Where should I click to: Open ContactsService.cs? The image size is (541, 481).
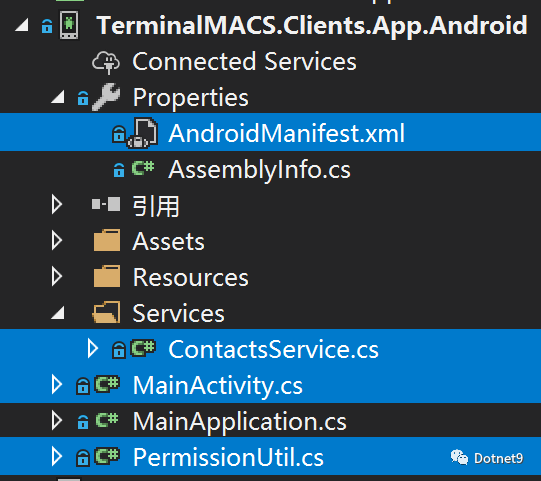coord(273,349)
